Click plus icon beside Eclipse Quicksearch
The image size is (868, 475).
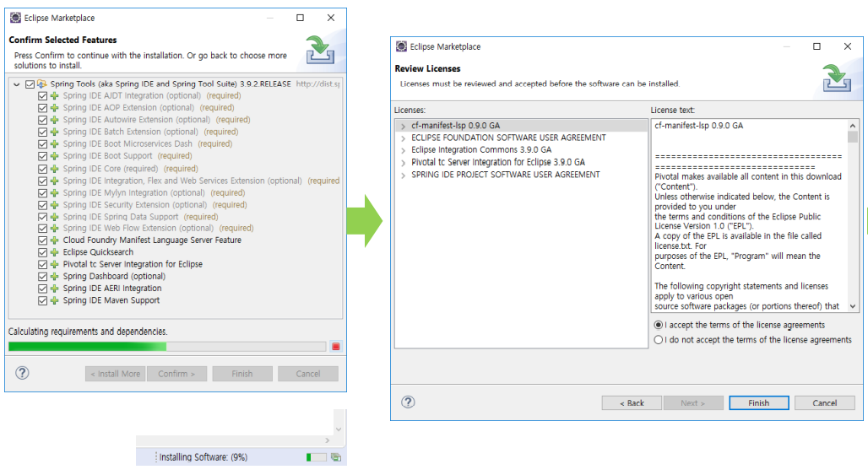pyautogui.click(x=54, y=252)
